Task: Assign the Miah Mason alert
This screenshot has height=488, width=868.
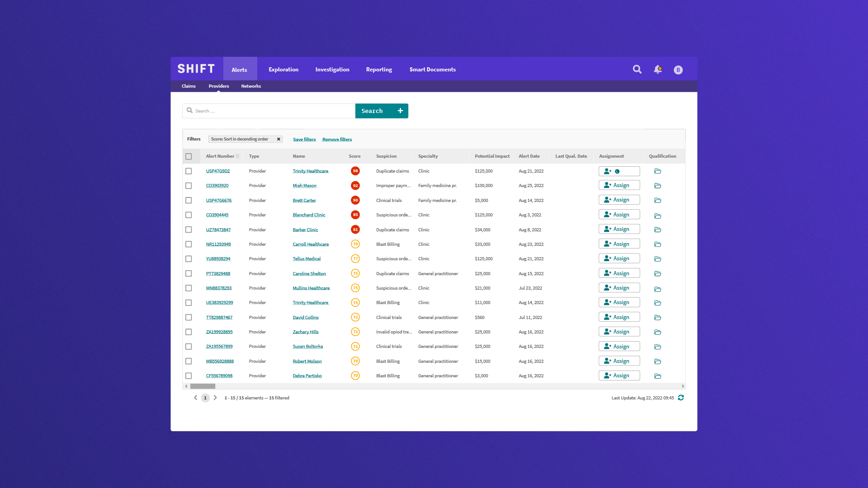Action: click(x=619, y=185)
